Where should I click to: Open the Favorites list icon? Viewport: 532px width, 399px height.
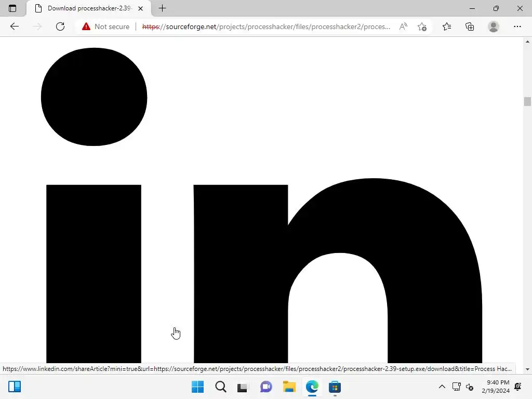(447, 26)
